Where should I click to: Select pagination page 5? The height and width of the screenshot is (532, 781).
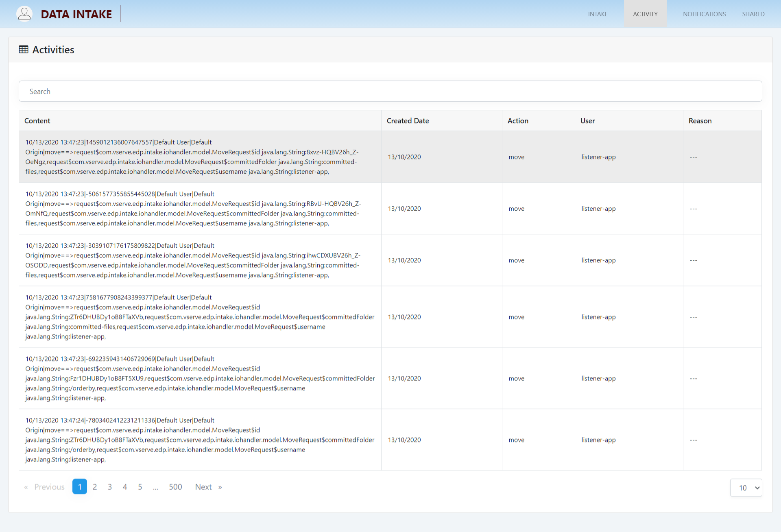pos(140,487)
